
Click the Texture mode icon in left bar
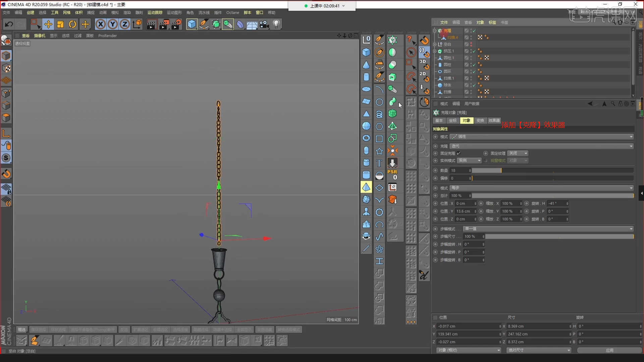tap(6, 68)
